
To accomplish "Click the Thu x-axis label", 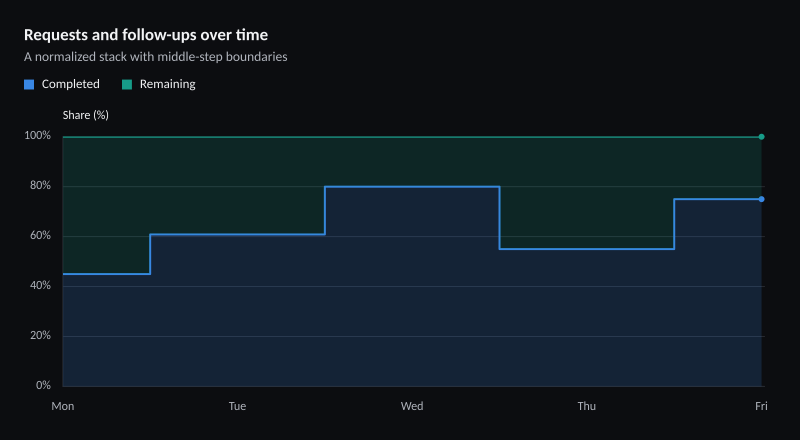I will [x=587, y=406].
